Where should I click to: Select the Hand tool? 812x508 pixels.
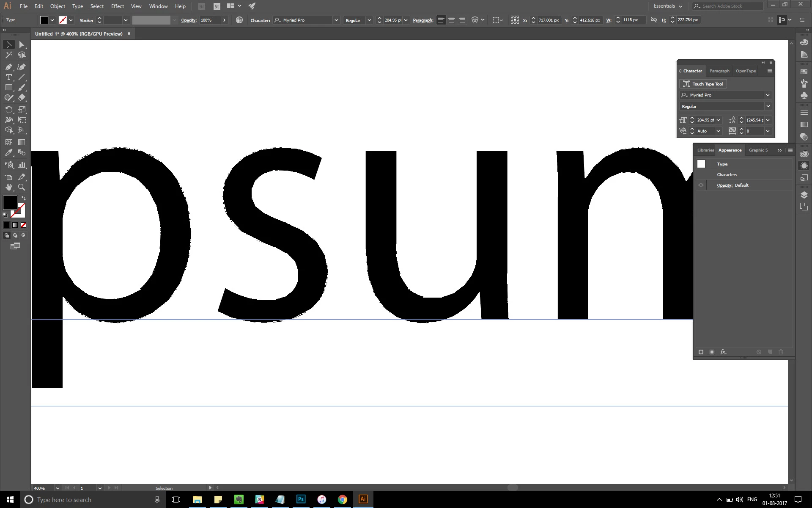pyautogui.click(x=8, y=187)
